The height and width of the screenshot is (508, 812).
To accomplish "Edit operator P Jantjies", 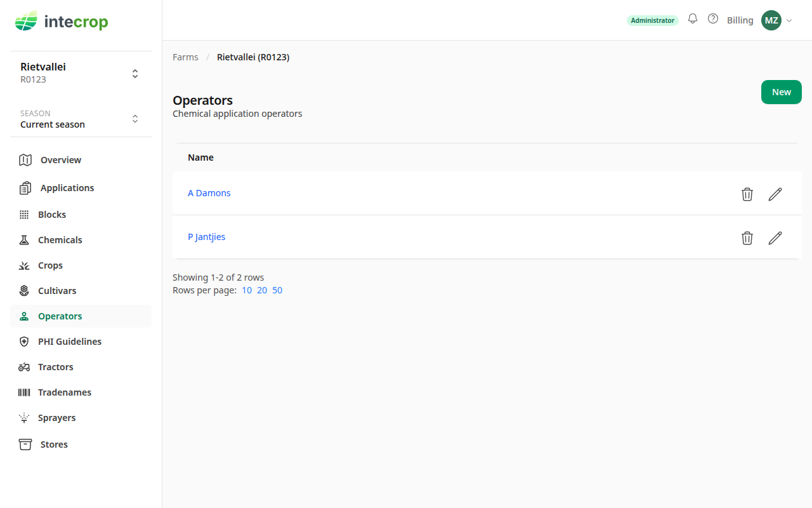I will pyautogui.click(x=775, y=238).
